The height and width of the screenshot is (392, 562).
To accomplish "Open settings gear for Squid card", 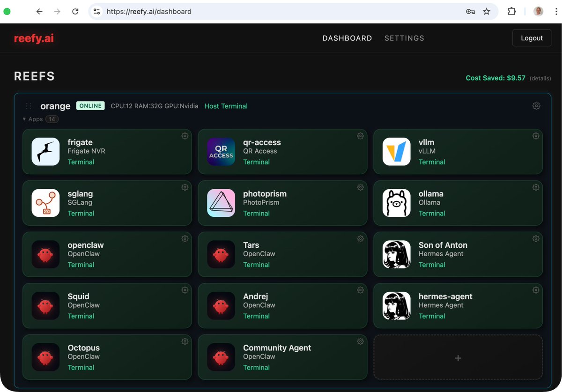I will [x=185, y=290].
